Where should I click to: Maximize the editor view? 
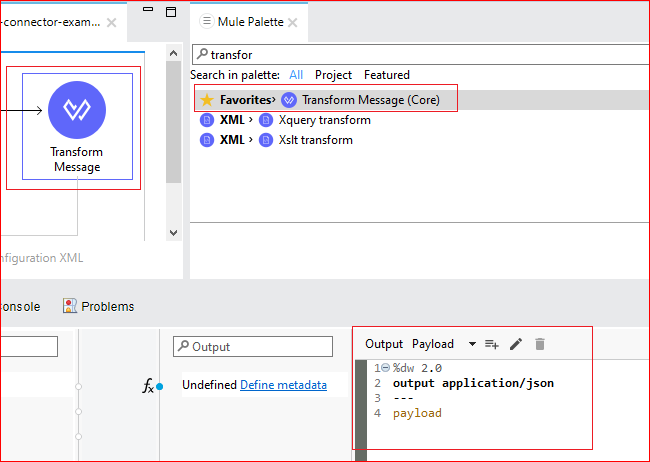(171, 12)
